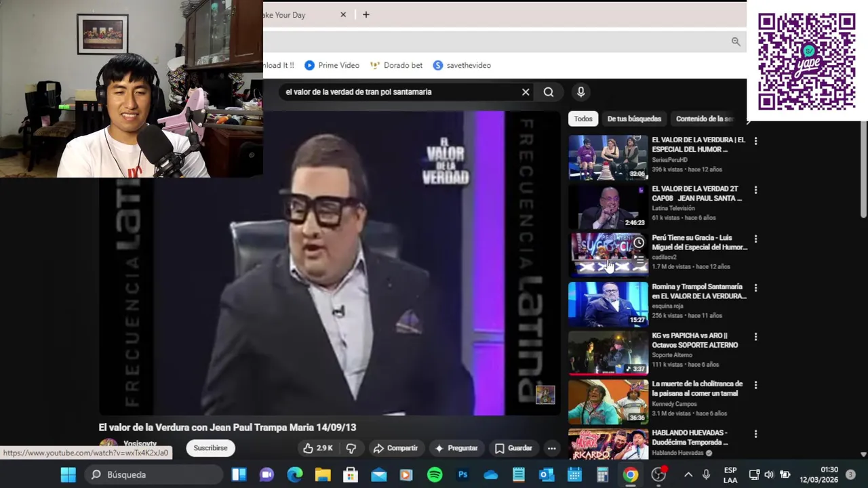Screen dimensions: 868x488
Task: Show hidden system tray icons
Action: [688, 475]
